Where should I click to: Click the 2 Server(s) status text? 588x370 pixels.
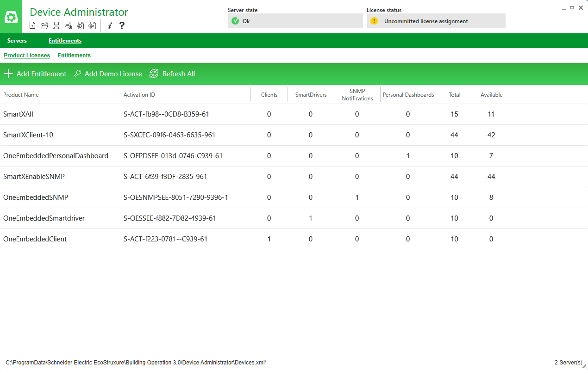(568, 363)
